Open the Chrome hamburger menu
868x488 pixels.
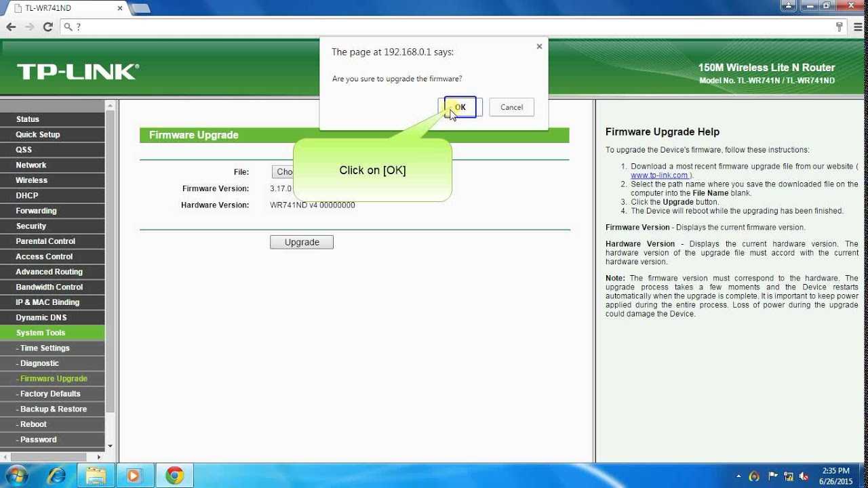[x=858, y=27]
